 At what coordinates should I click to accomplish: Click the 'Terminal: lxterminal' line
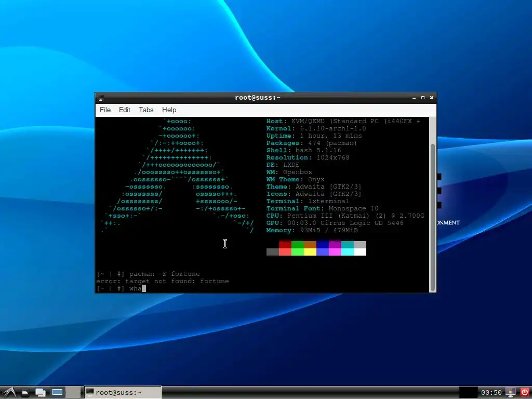308,201
